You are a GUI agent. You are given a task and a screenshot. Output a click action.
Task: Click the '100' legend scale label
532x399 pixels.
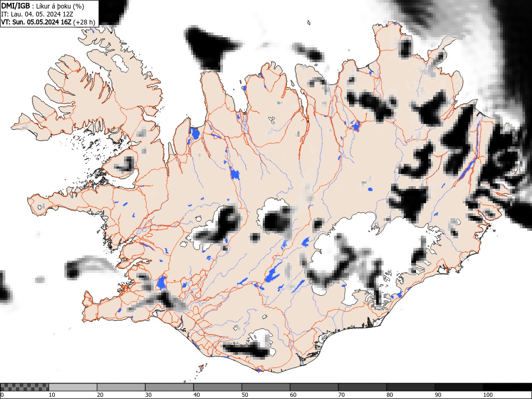pyautogui.click(x=487, y=395)
